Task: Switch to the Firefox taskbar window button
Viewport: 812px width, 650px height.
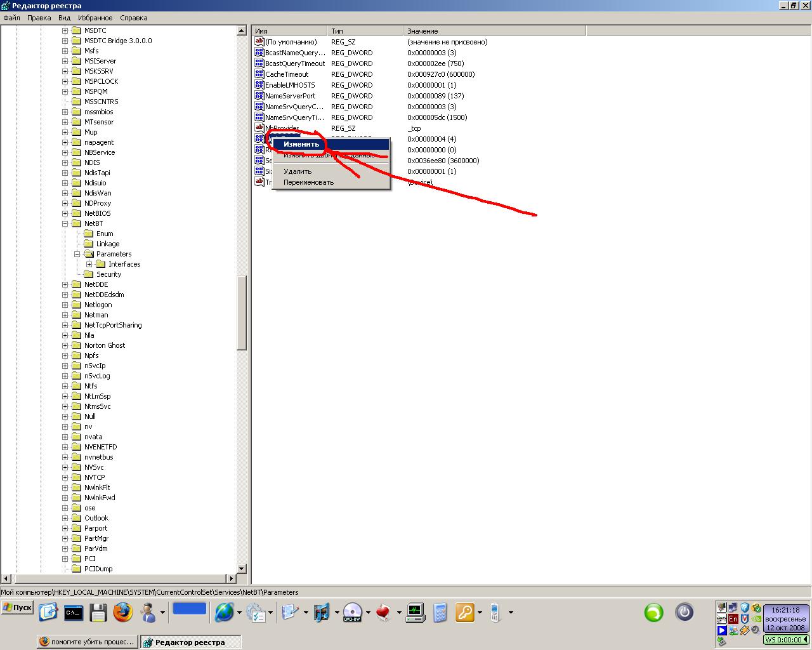Action: point(88,642)
